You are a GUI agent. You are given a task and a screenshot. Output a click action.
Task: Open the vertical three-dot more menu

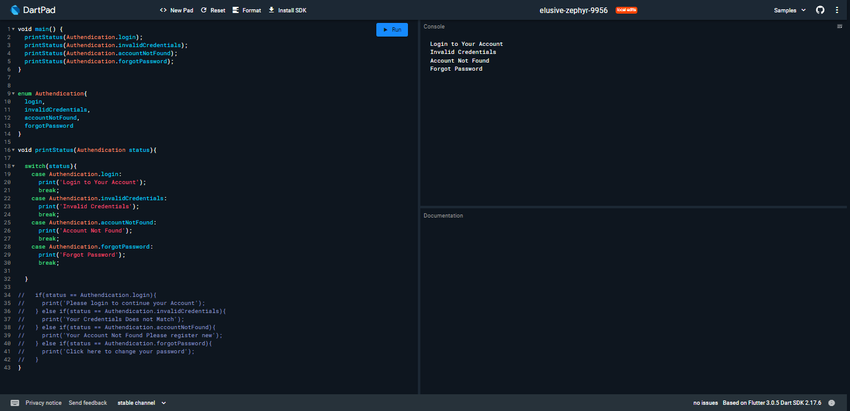coord(836,10)
